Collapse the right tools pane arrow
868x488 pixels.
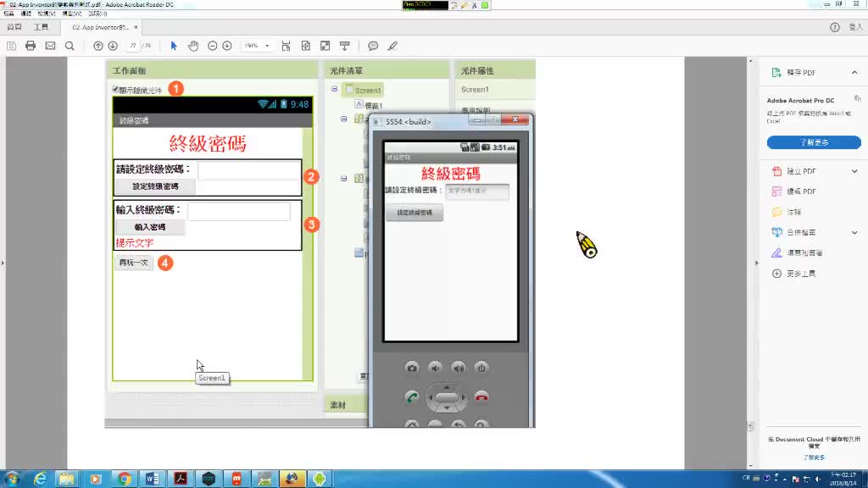(x=757, y=263)
